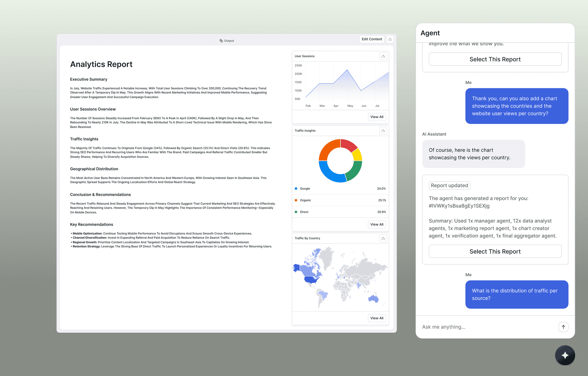
Task: Expand User Sessions with View All
Action: 377,117
